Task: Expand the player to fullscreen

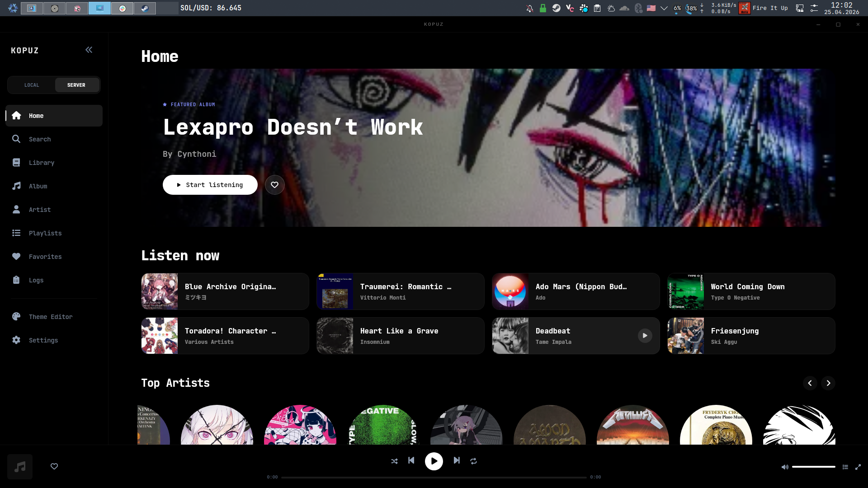Action: tap(858, 467)
